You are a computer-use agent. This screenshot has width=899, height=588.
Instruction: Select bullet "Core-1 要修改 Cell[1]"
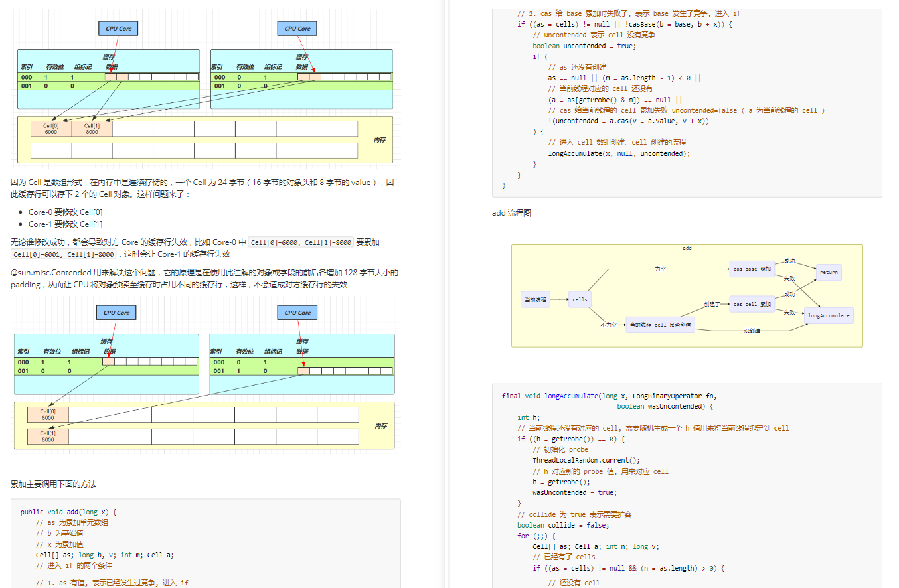coord(66,224)
